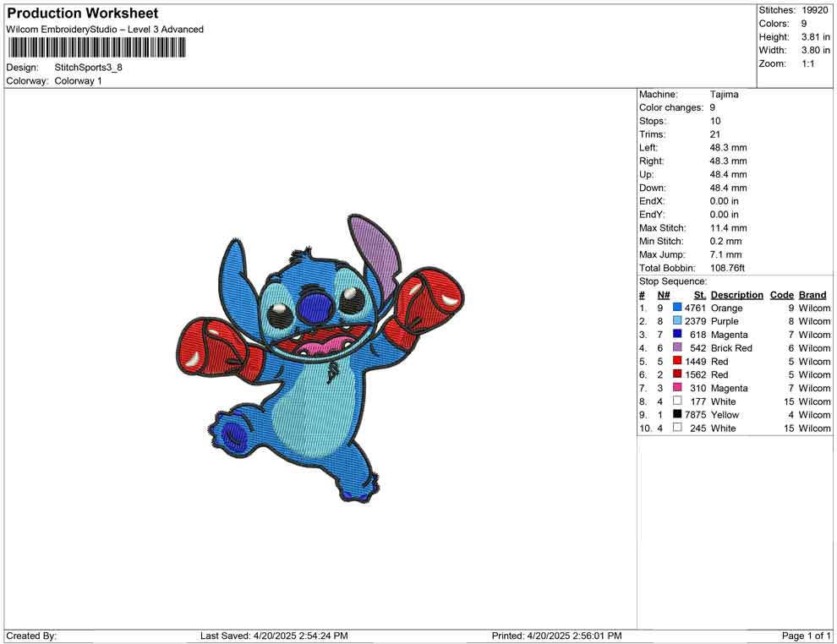Click the stitch count 7875
Image resolution: width=837 pixels, height=644 pixels.
(x=695, y=415)
